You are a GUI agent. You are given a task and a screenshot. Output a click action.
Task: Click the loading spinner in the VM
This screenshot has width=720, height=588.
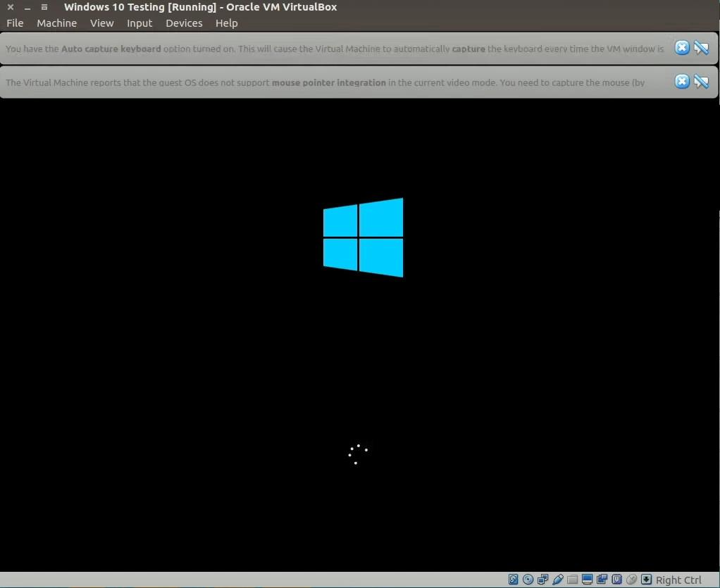[358, 454]
